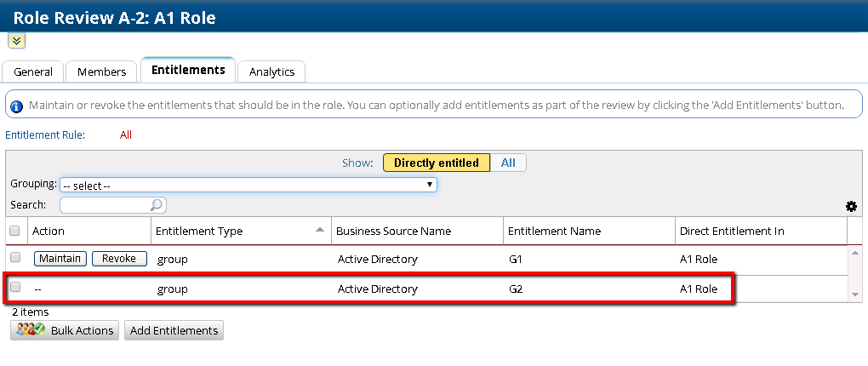The height and width of the screenshot is (366, 868).
Task: Expand the double-chevron header collapse icon
Action: pos(17,41)
